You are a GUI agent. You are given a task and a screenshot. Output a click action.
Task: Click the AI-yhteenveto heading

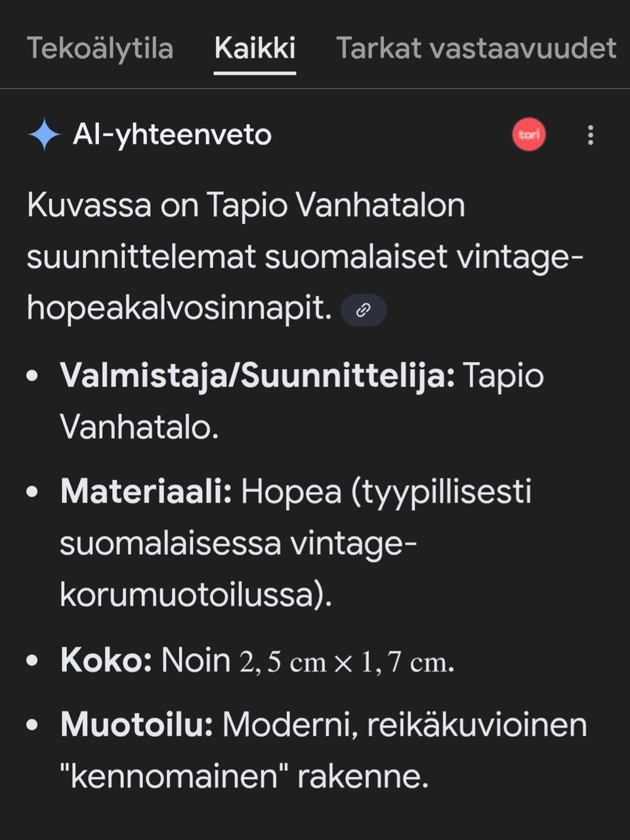click(173, 135)
